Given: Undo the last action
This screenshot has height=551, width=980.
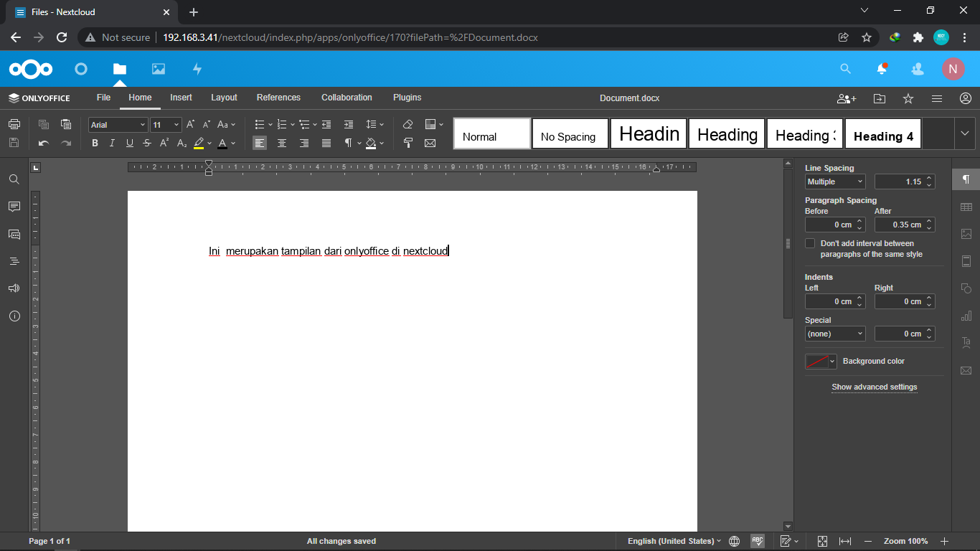Looking at the screenshot, I should [44, 143].
